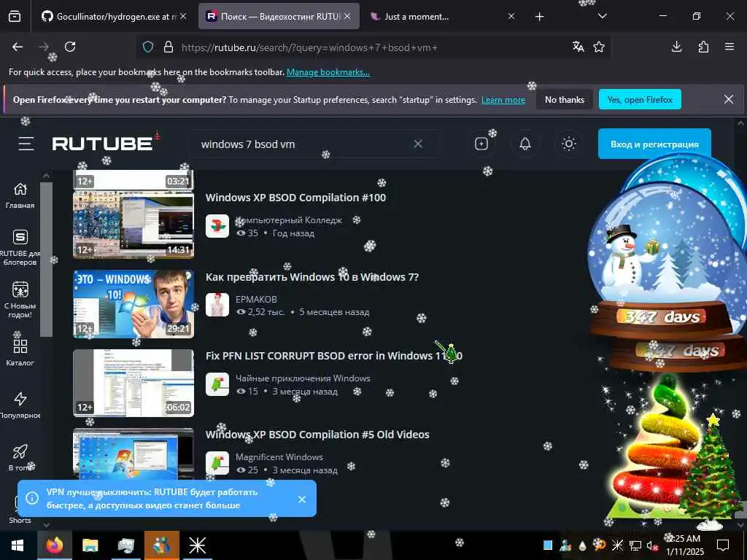Viewport: 747px width, 560px height.
Task: Decline with the No thanks button
Action: pyautogui.click(x=565, y=99)
